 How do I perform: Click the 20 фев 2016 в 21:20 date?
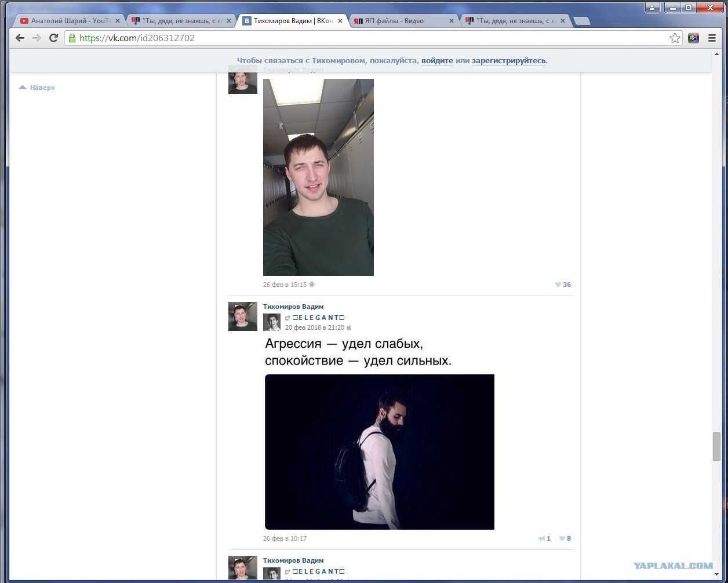[315, 327]
